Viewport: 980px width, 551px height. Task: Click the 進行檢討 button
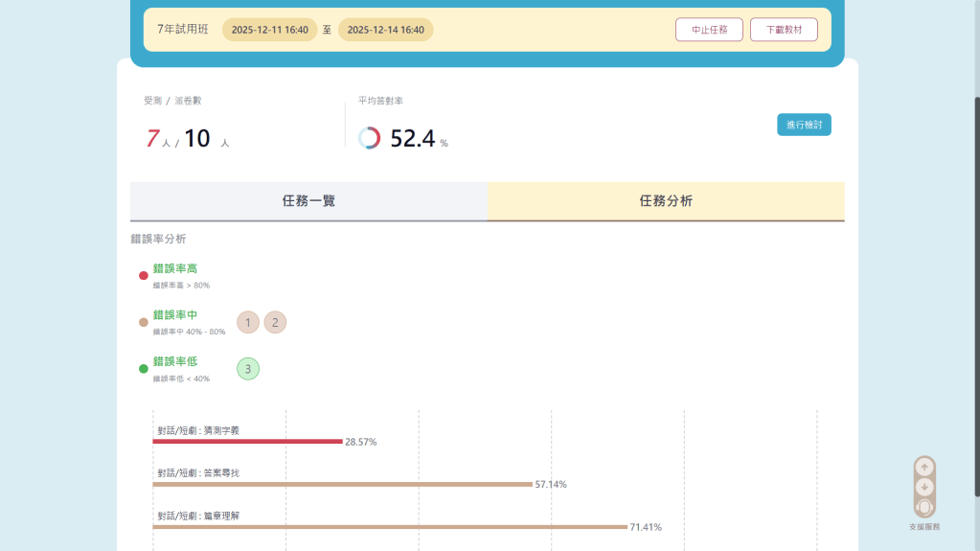pos(804,125)
